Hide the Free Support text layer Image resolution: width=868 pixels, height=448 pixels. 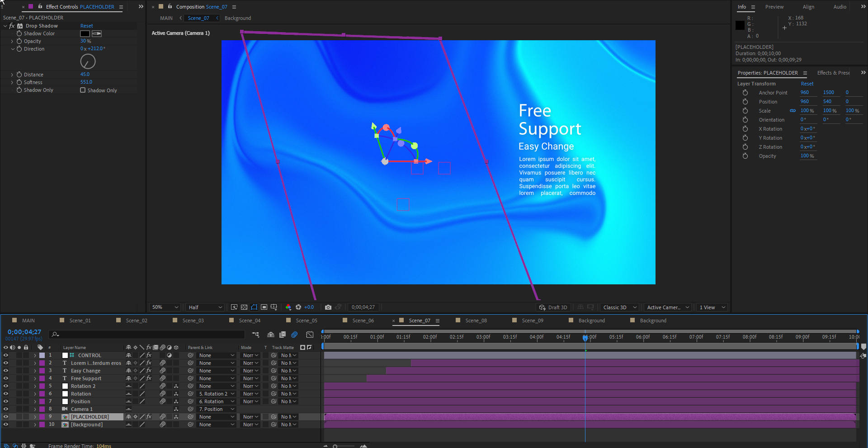click(6, 378)
